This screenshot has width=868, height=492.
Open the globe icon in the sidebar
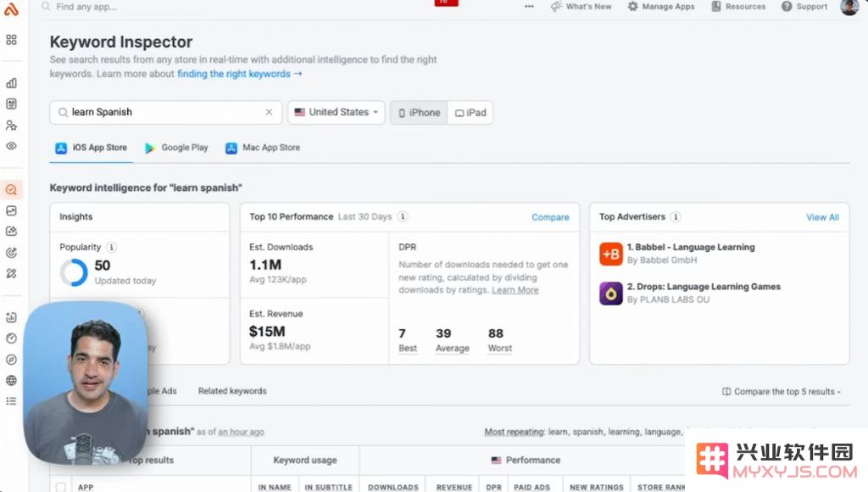(x=11, y=381)
